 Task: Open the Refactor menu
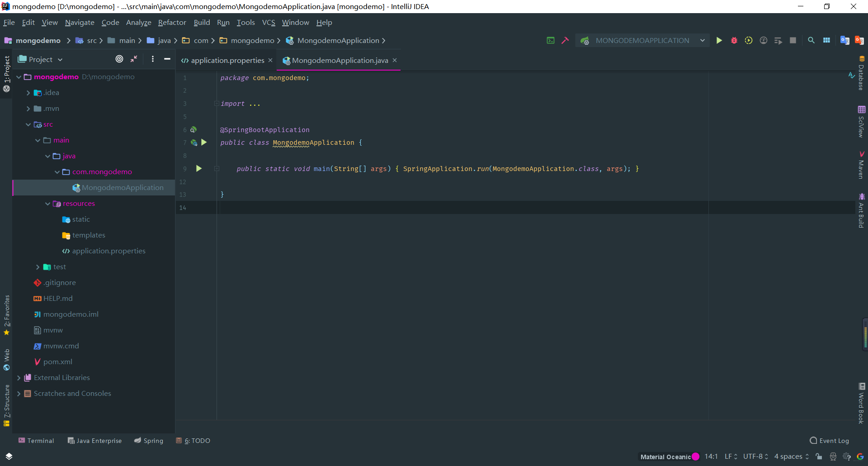click(x=172, y=23)
